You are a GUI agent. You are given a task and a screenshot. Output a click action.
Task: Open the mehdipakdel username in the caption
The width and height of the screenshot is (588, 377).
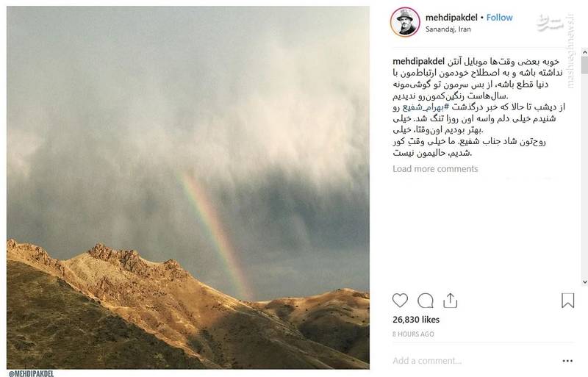point(418,61)
